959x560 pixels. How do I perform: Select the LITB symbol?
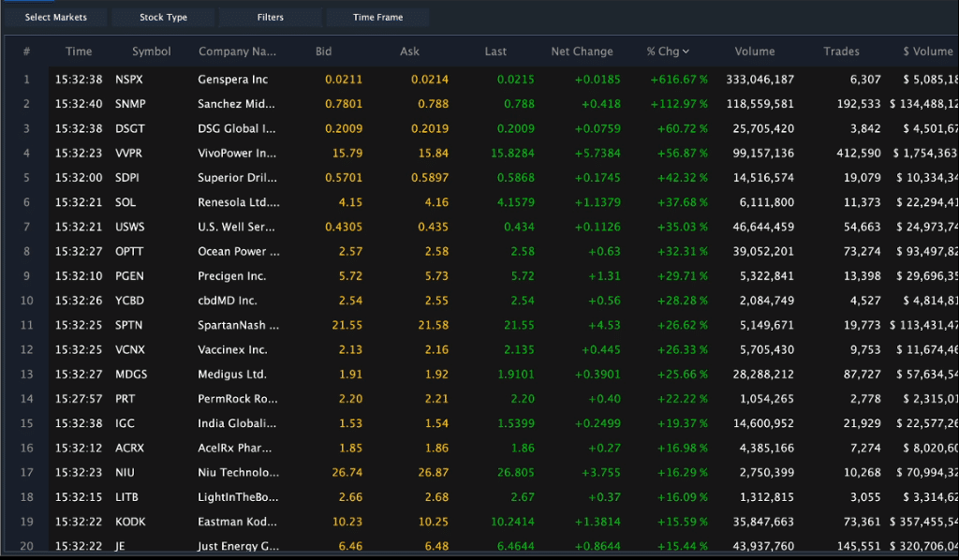coord(126,497)
